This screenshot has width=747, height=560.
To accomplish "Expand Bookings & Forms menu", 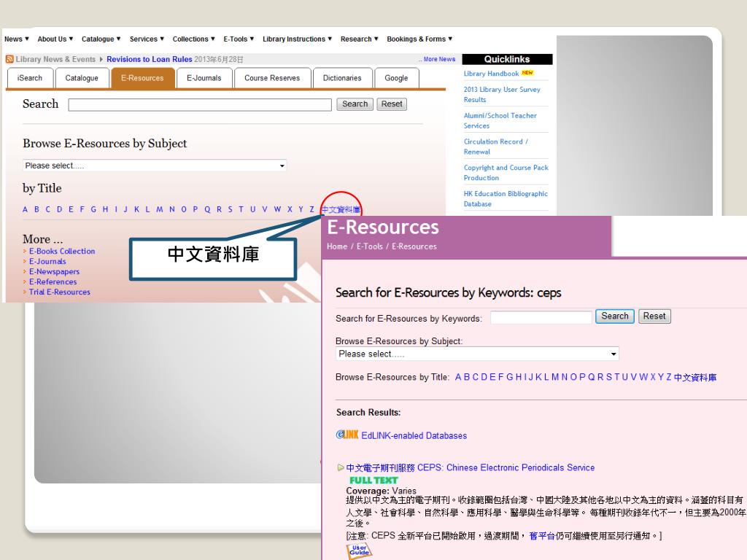I will 419,39.
